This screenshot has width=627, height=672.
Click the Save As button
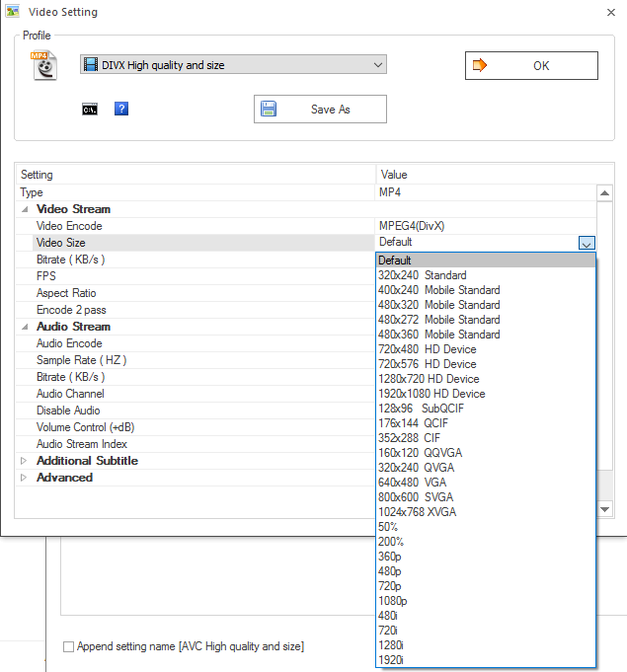320,110
